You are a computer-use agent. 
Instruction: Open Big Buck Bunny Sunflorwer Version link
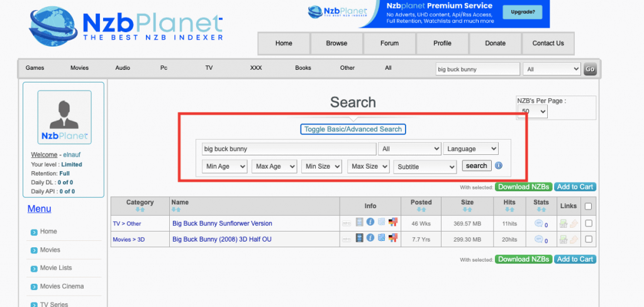click(222, 223)
